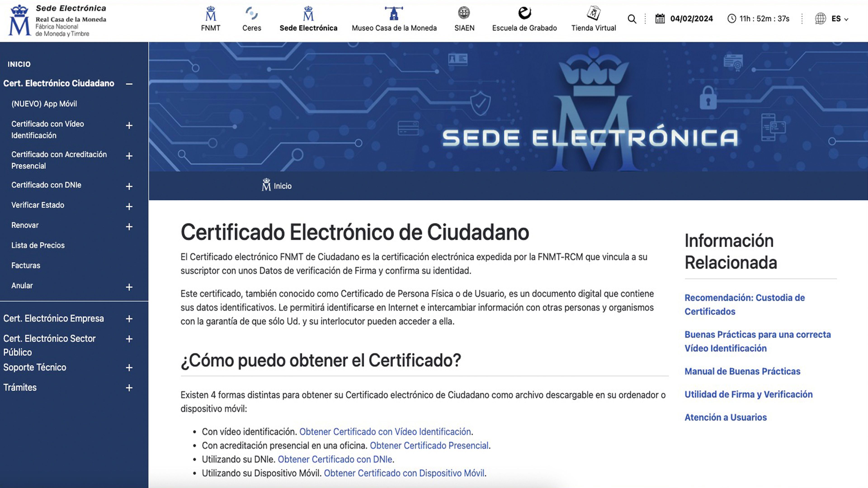Open the FNMT crowned M logo link

(x=211, y=14)
